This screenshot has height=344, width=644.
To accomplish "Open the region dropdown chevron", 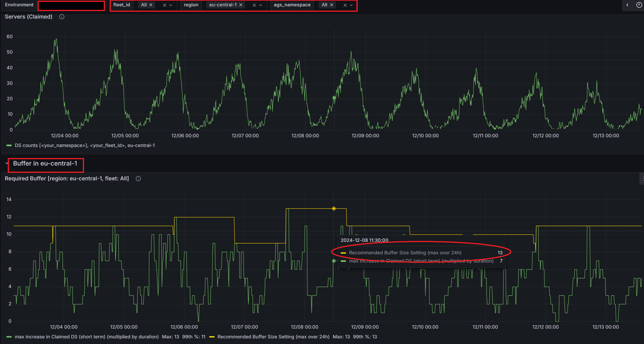I will click(261, 5).
